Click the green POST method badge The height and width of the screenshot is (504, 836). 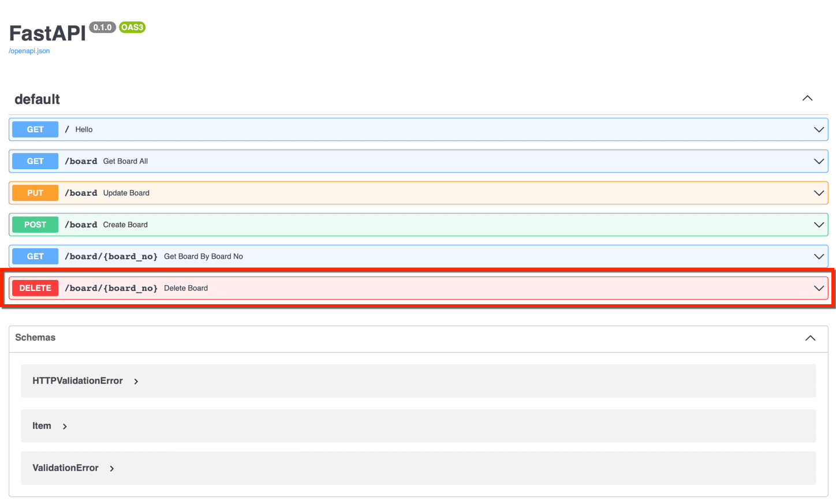pyautogui.click(x=35, y=225)
